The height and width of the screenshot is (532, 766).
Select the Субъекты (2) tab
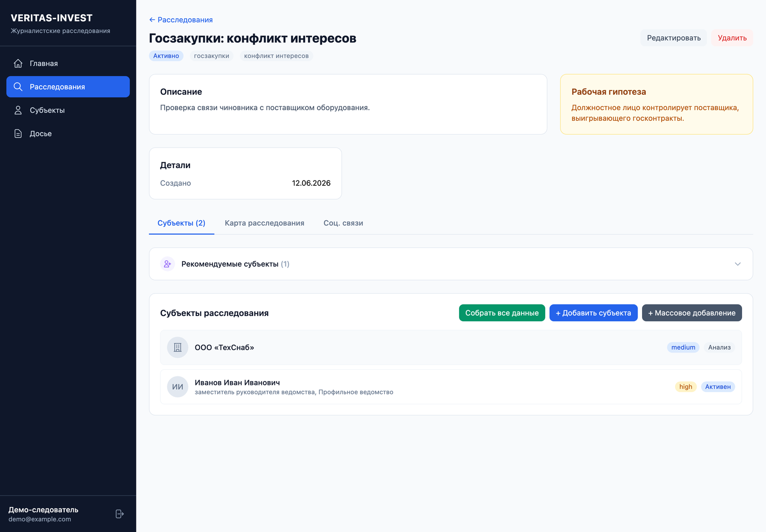[x=181, y=223]
